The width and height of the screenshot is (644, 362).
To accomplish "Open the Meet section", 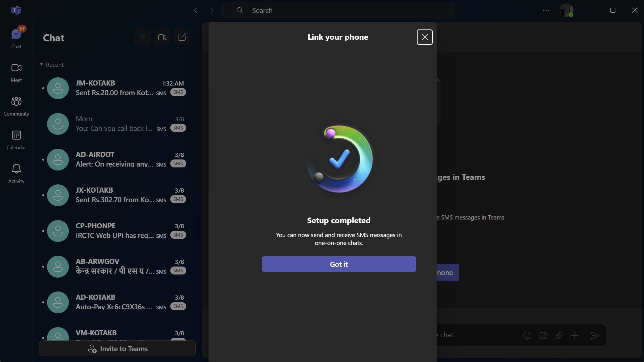I will coord(16,73).
